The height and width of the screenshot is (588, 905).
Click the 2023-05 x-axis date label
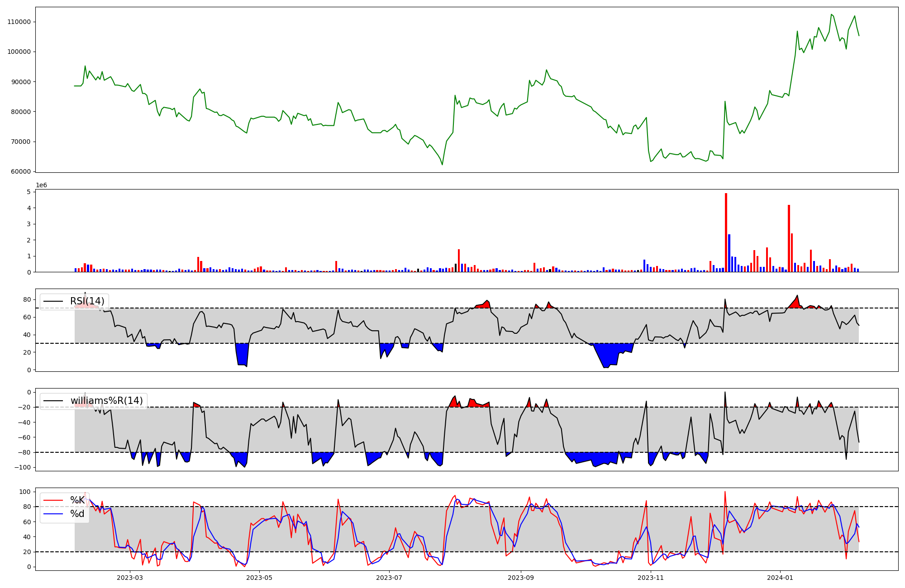tap(259, 578)
